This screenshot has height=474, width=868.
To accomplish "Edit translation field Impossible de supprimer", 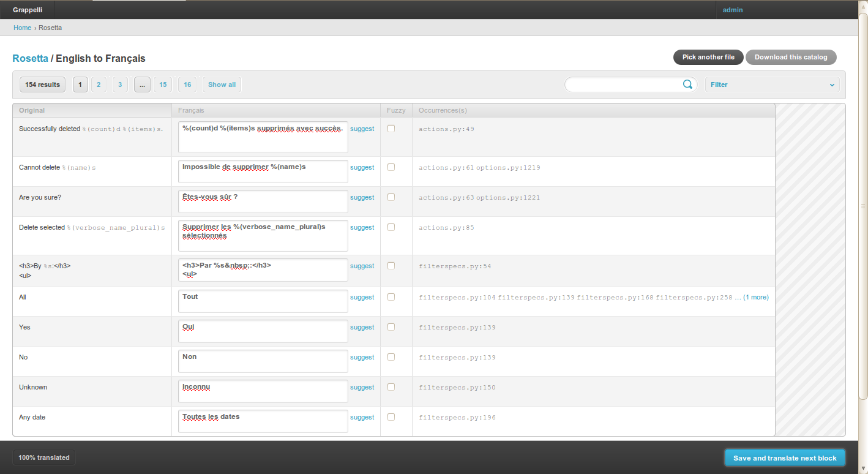I will (263, 171).
